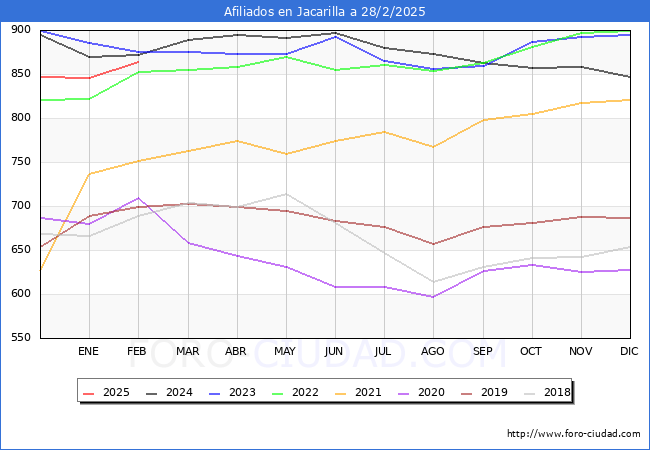Click the orange 2021 line dip at AGO
This screenshot has height=450, width=650.
coord(433,147)
